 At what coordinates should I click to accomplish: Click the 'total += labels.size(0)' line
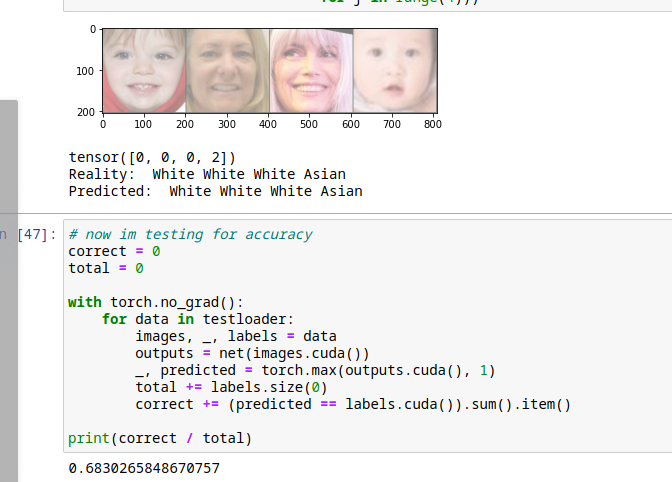pos(231,387)
